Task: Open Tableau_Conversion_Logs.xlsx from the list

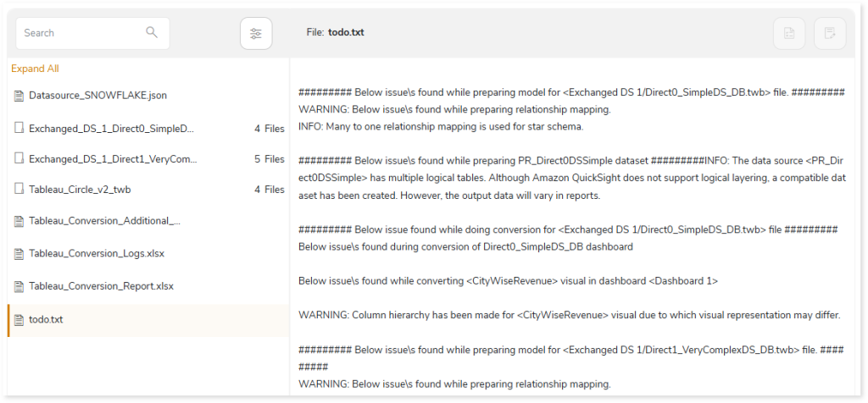Action: click(x=148, y=254)
